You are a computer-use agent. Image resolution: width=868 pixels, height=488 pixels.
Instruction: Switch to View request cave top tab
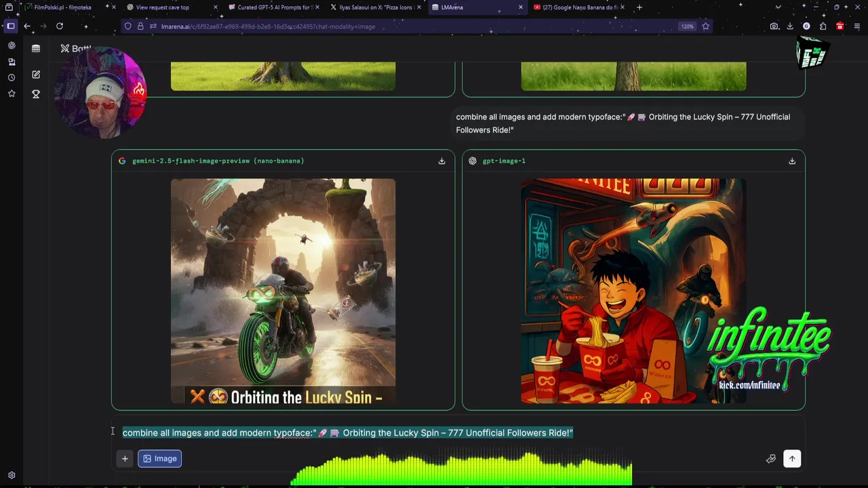[x=162, y=7]
